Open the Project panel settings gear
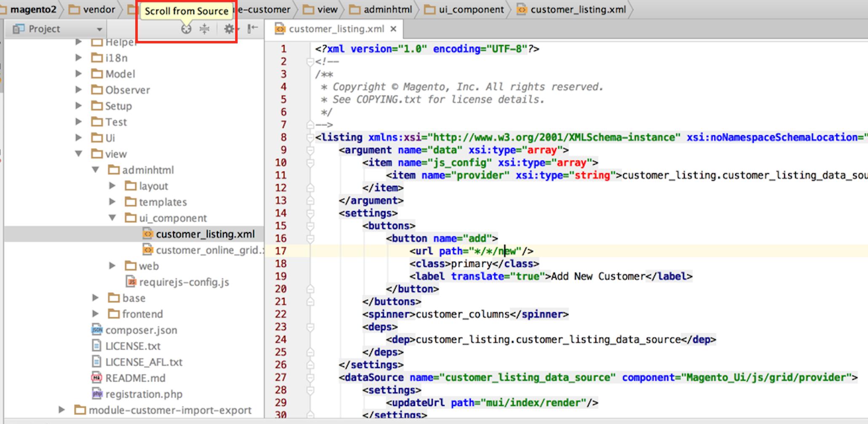Viewport: 868px width, 424px height. tap(229, 29)
